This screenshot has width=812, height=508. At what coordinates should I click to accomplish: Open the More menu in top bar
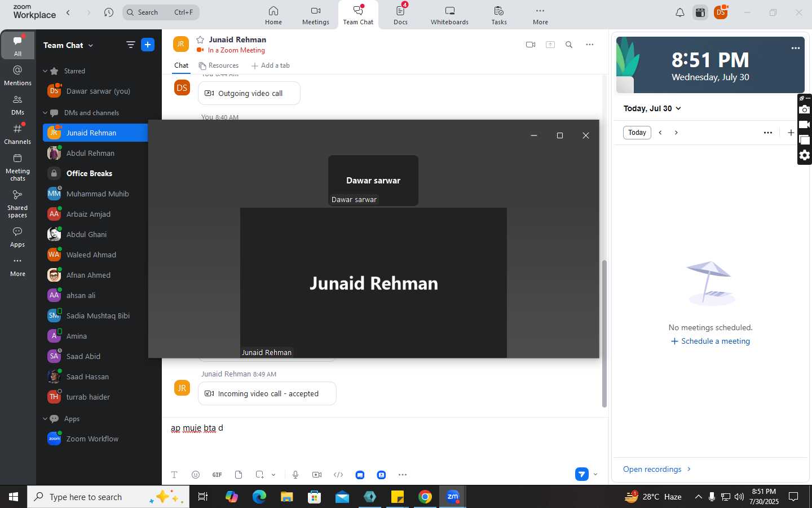coord(540,15)
